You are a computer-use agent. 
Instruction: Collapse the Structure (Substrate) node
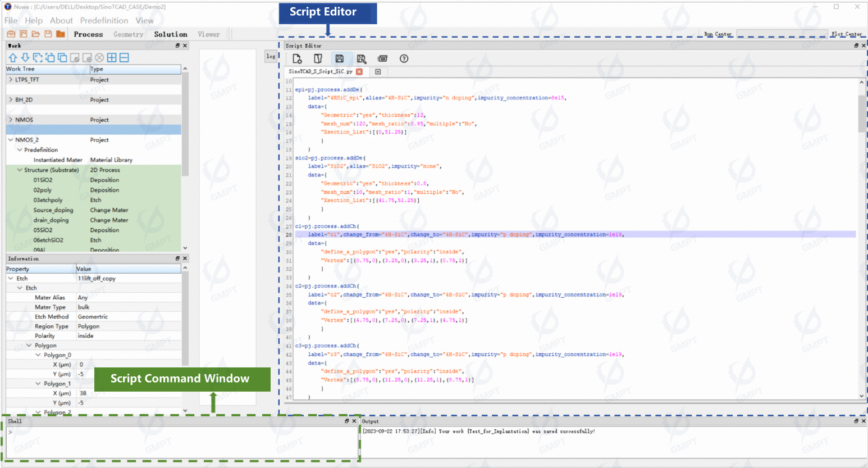[x=20, y=170]
